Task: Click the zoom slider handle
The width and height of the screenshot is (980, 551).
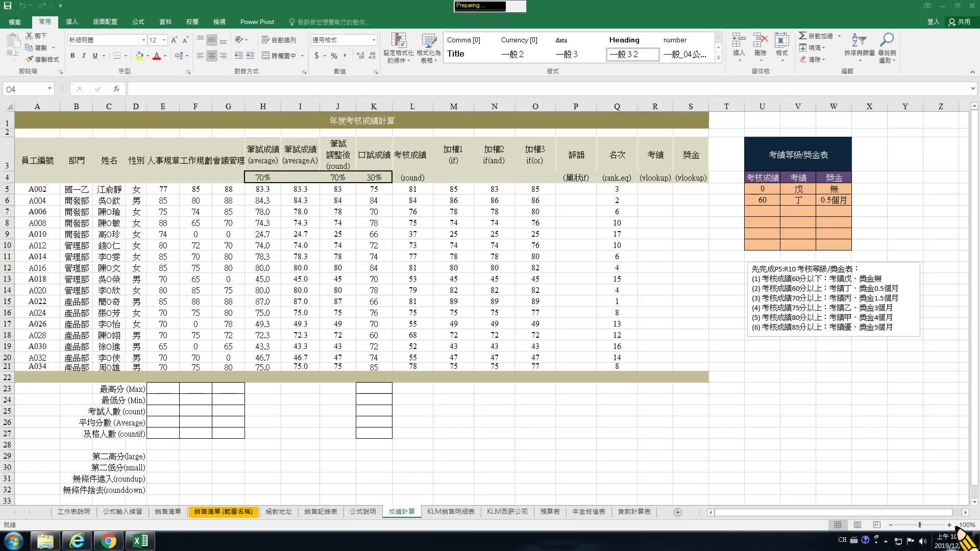Action: click(x=920, y=525)
